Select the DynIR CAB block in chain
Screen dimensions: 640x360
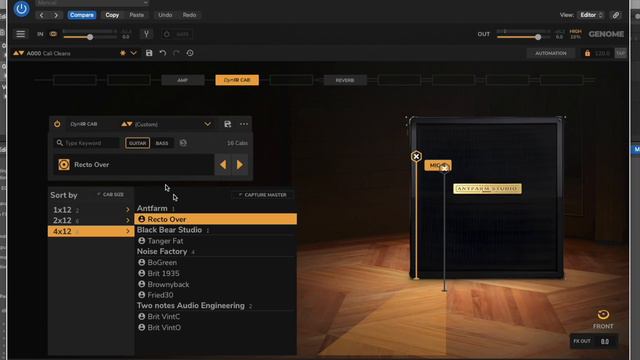coord(237,80)
